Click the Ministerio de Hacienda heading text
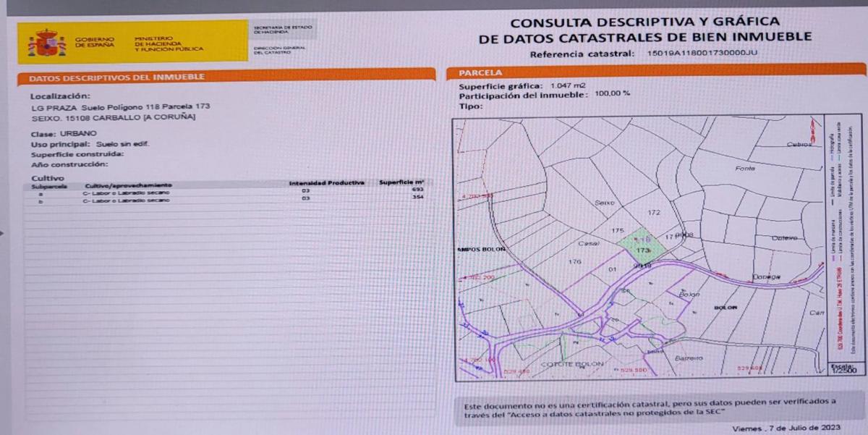 point(169,43)
